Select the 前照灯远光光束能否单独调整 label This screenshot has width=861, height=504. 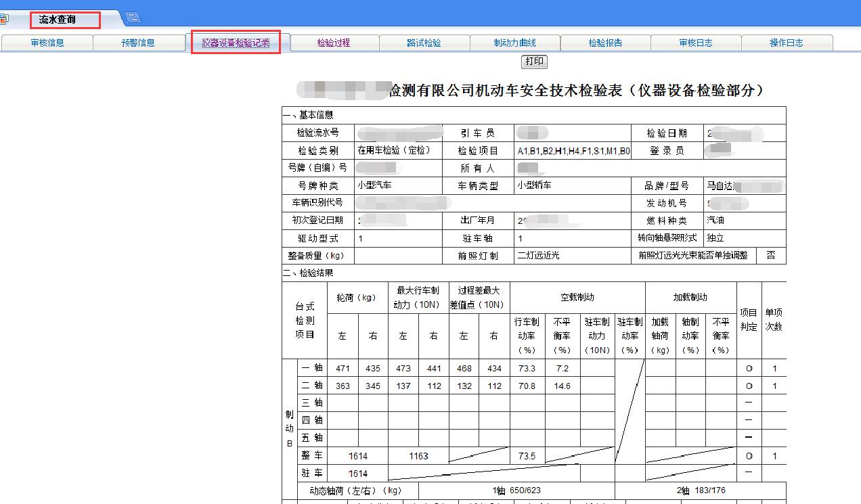[693, 256]
